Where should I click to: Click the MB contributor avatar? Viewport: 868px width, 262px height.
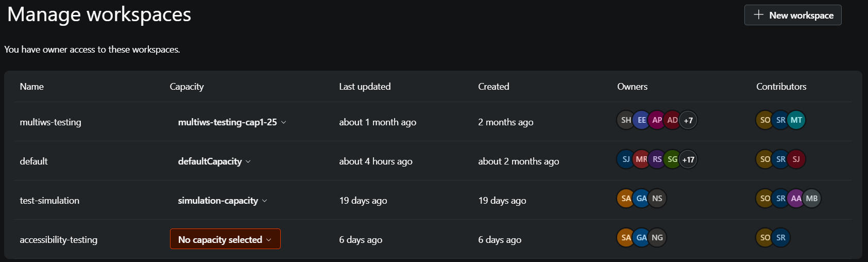812,199
